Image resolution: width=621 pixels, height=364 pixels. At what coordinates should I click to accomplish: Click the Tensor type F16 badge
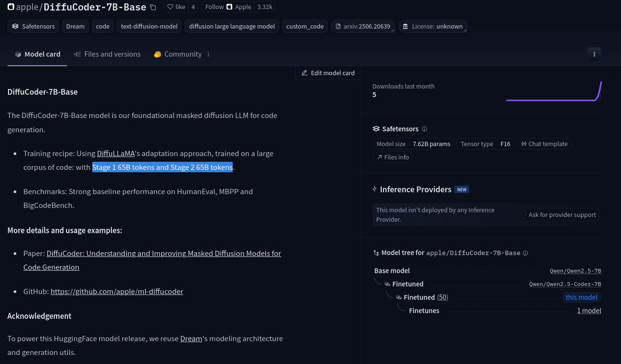(x=485, y=144)
